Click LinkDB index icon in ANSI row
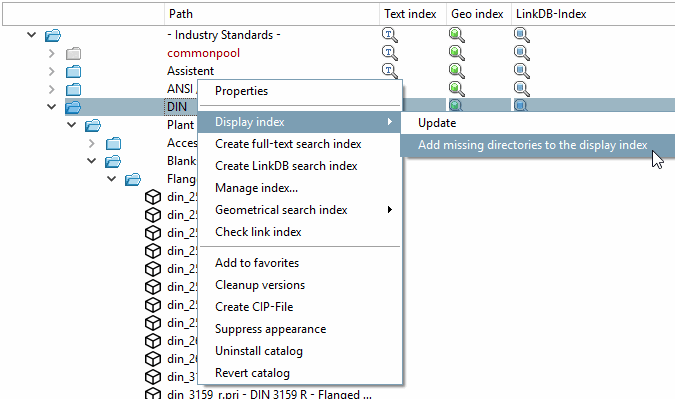Viewport: 675px width, 399px height. point(521,89)
